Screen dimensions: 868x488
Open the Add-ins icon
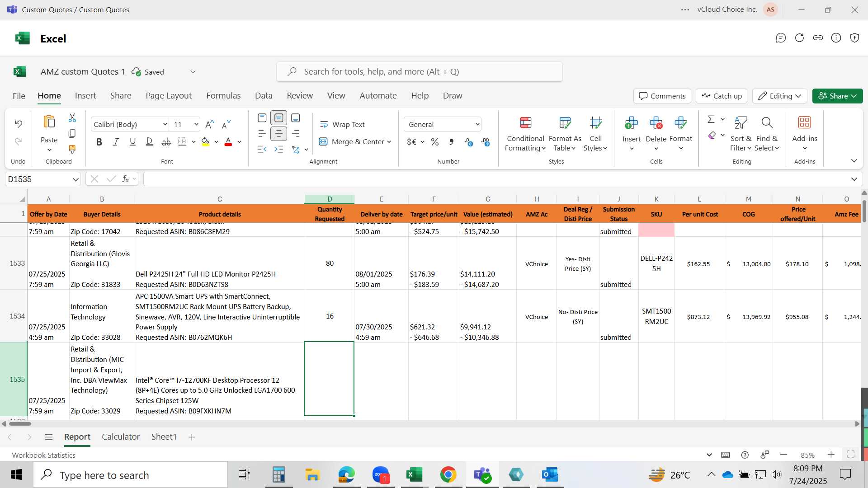tap(805, 122)
